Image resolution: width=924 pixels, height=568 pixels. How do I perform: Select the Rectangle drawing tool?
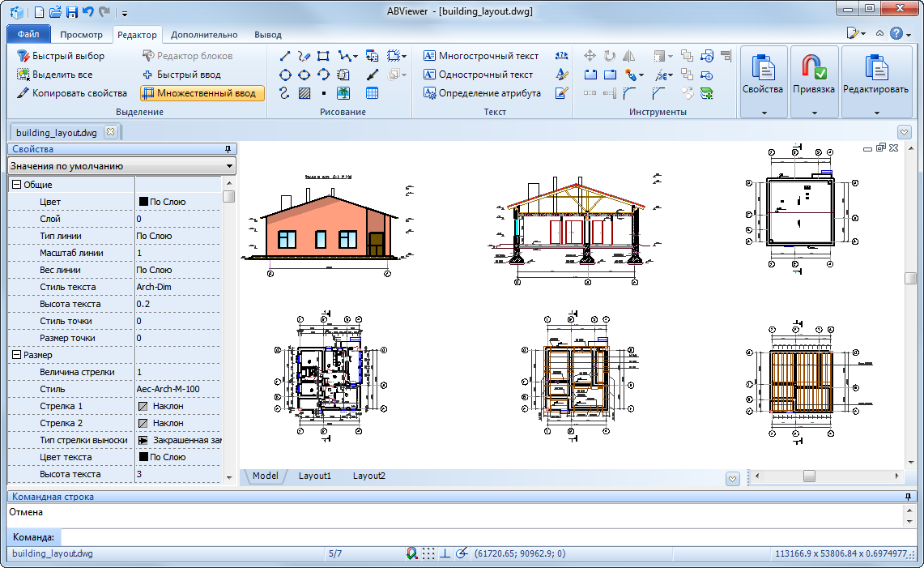click(x=323, y=56)
